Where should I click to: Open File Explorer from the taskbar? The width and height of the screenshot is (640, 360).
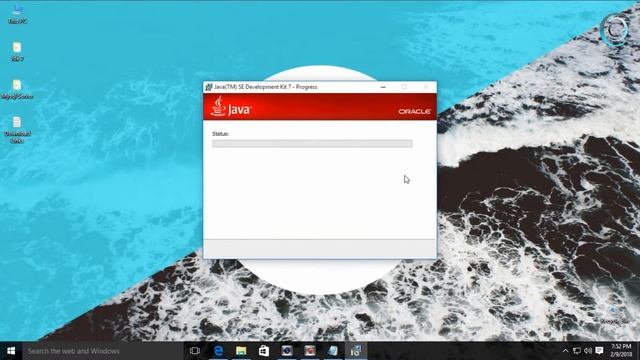[x=241, y=351]
